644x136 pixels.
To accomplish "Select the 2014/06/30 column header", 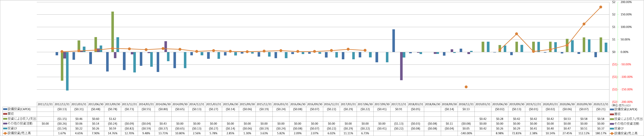I will 163,104.
